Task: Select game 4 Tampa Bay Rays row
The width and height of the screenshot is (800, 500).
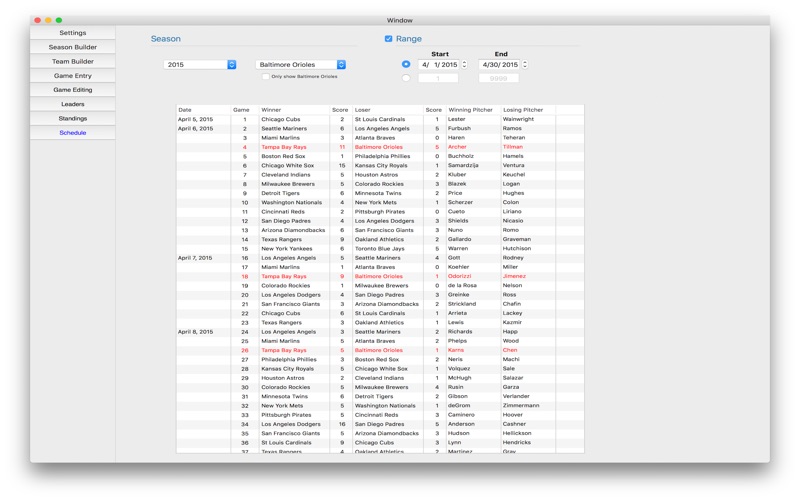Action: coord(284,147)
